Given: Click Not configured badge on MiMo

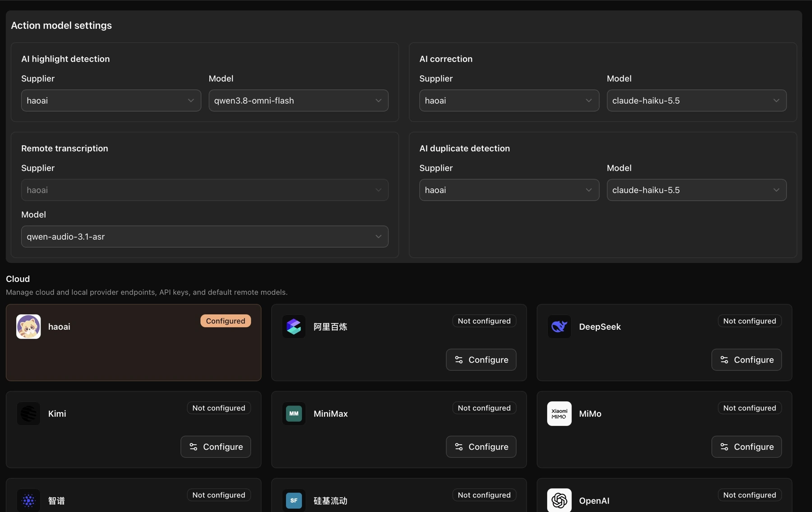Looking at the screenshot, I should 749,408.
